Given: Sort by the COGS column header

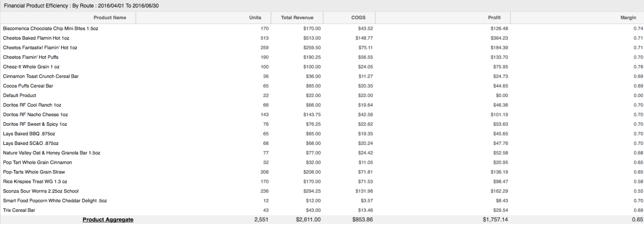Looking at the screenshot, I should (x=358, y=17).
